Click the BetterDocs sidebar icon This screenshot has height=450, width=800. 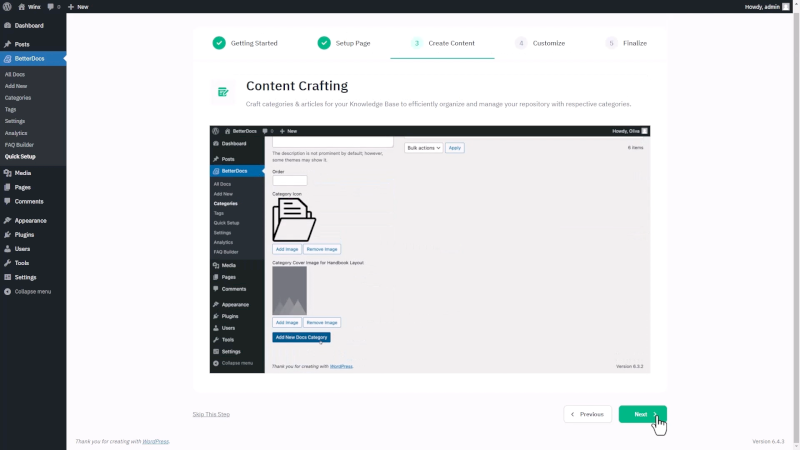(x=8, y=59)
